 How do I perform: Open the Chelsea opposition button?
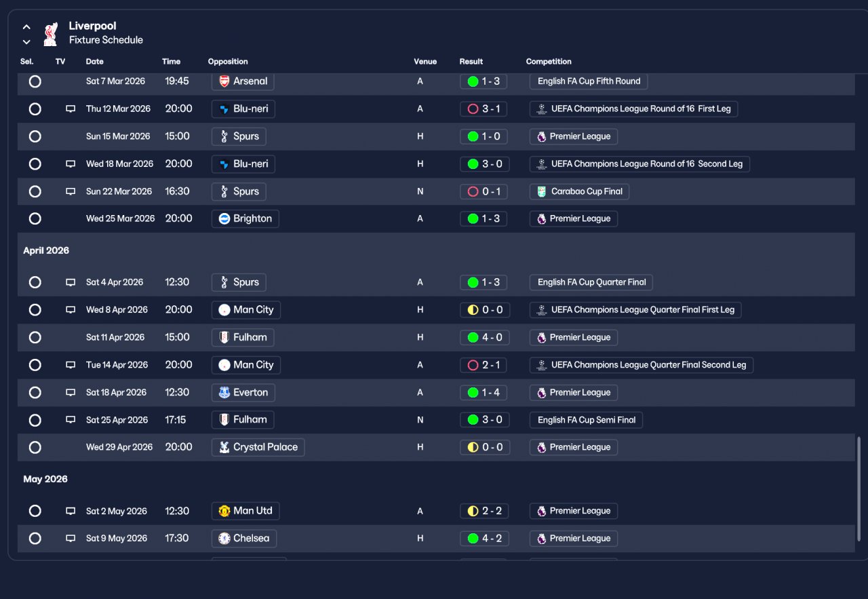244,539
